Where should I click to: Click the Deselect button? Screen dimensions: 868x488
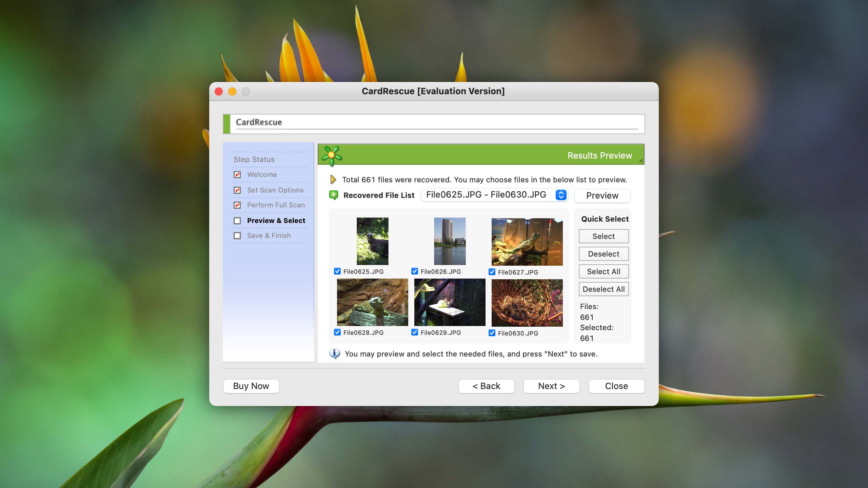click(x=604, y=254)
